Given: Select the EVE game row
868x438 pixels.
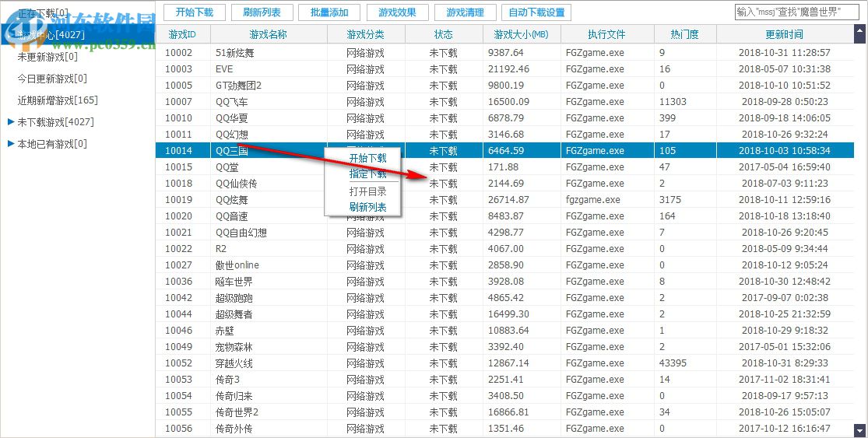Looking at the screenshot, I should (504, 69).
